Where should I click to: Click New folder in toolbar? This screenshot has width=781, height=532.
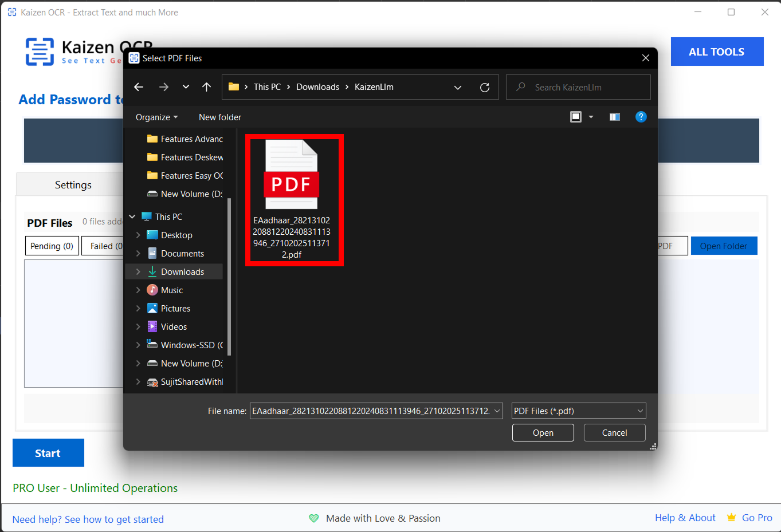[x=220, y=117]
